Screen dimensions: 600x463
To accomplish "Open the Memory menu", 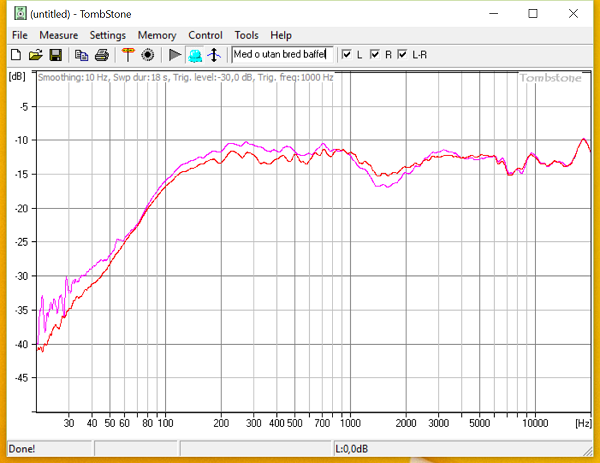I will (x=157, y=35).
